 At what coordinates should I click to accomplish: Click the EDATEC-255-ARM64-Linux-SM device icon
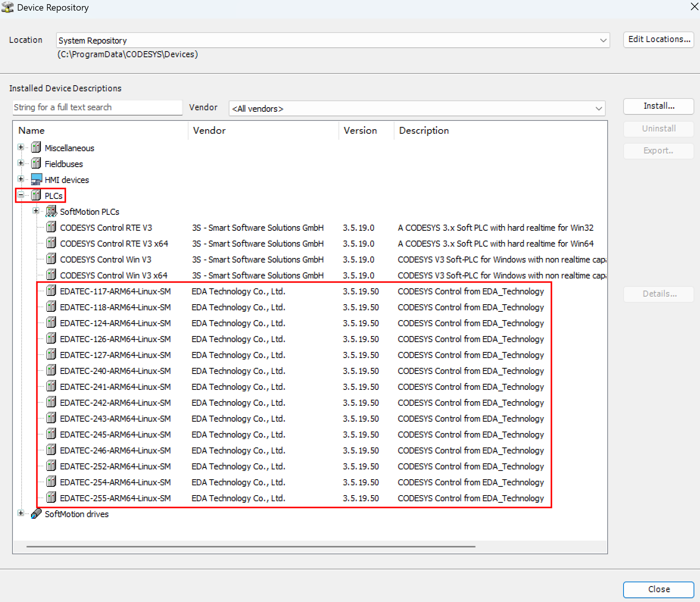pos(51,498)
